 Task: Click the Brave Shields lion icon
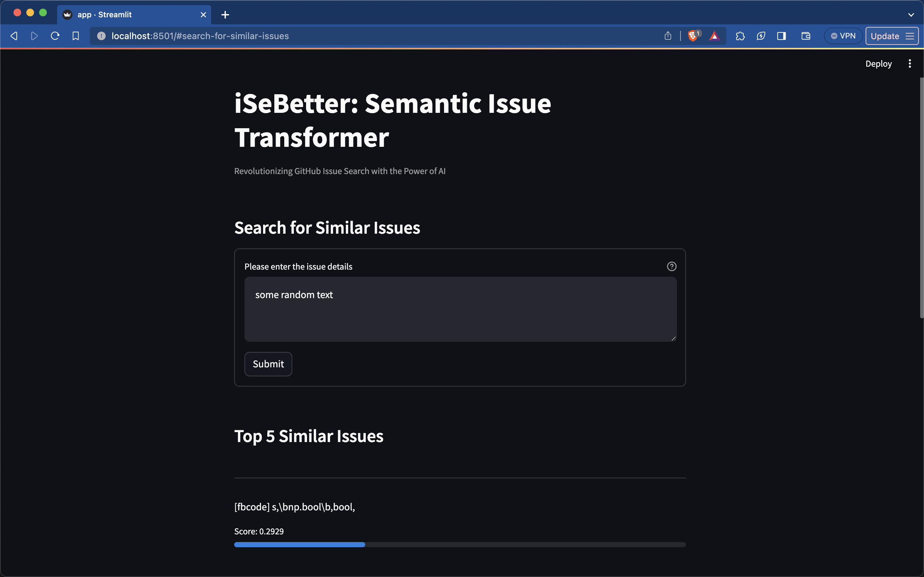(x=693, y=36)
